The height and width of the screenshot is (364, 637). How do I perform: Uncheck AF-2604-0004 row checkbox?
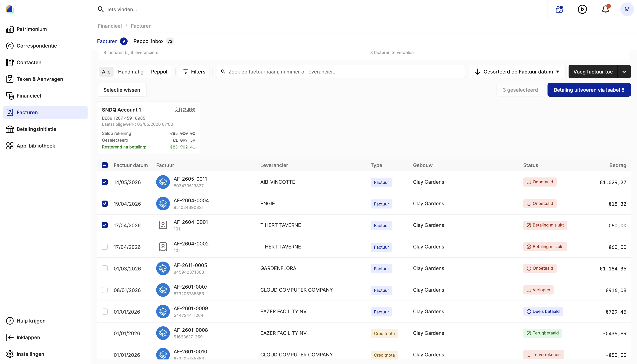[105, 204]
